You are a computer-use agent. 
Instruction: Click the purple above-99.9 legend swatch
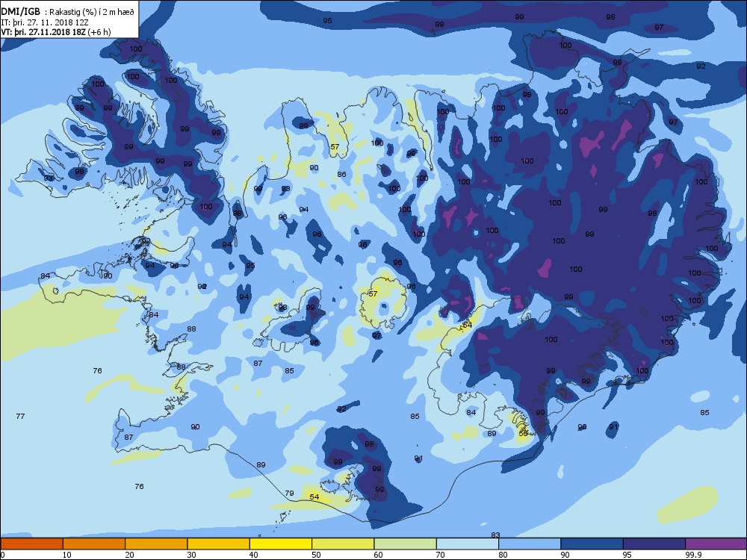pyautogui.click(x=716, y=544)
